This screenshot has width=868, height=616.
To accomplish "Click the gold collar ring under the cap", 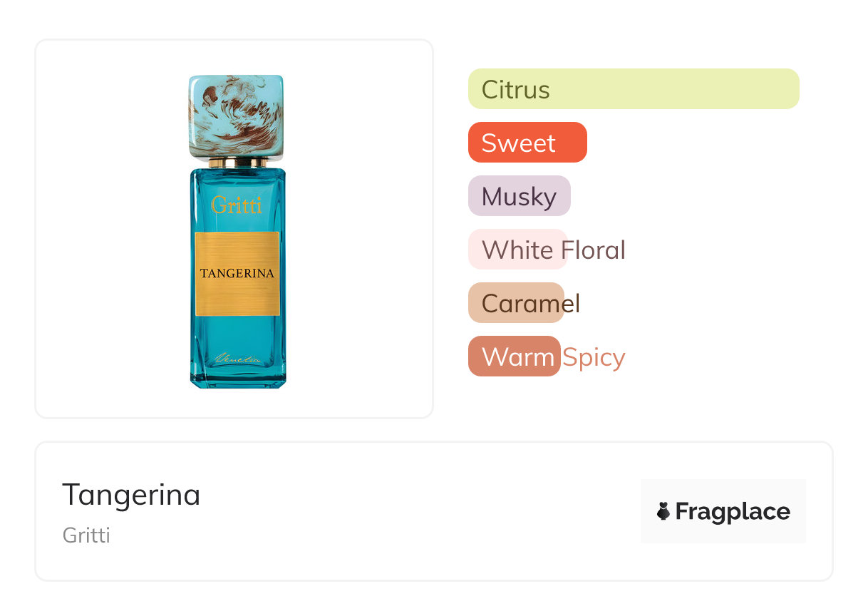I will [x=236, y=163].
